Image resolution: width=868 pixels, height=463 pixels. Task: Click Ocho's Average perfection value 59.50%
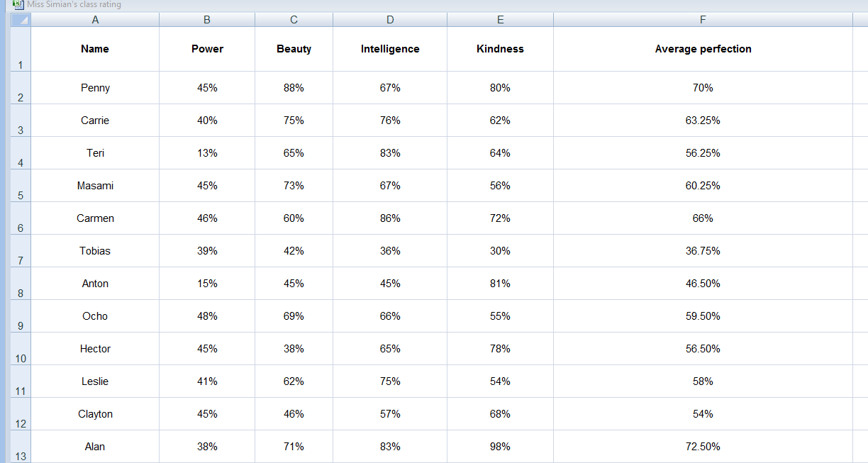702,316
